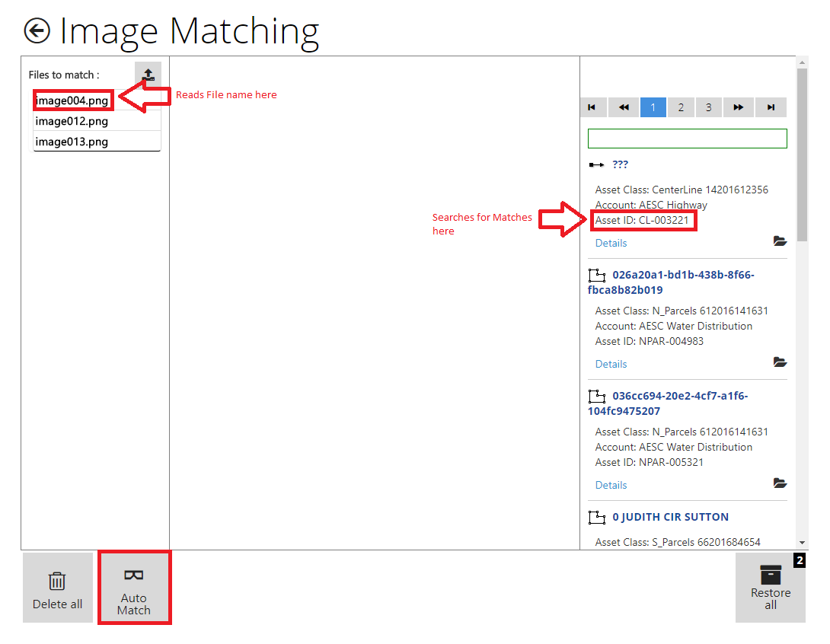
Task: Click the fast-forward next pages icon
Action: pos(738,107)
